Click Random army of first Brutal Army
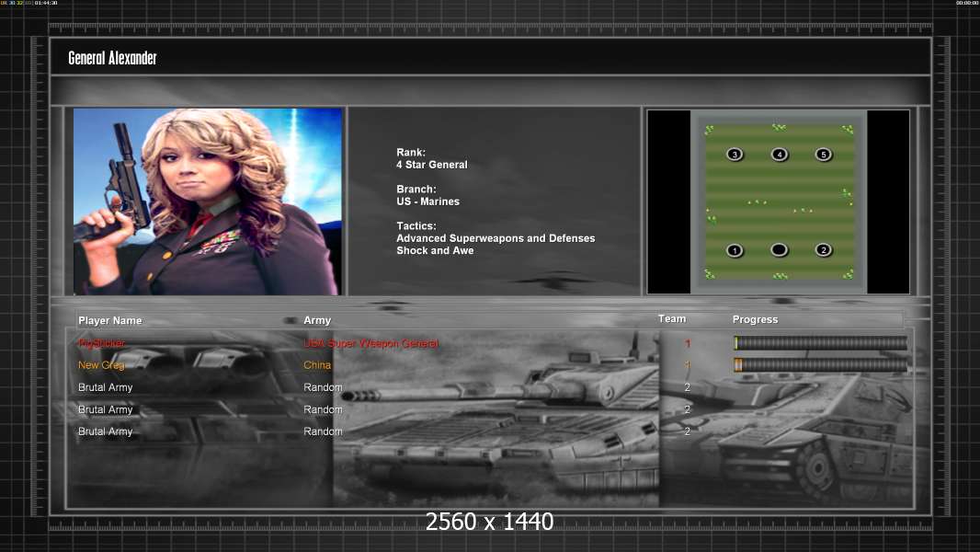This screenshot has width=980, height=552. tap(323, 387)
